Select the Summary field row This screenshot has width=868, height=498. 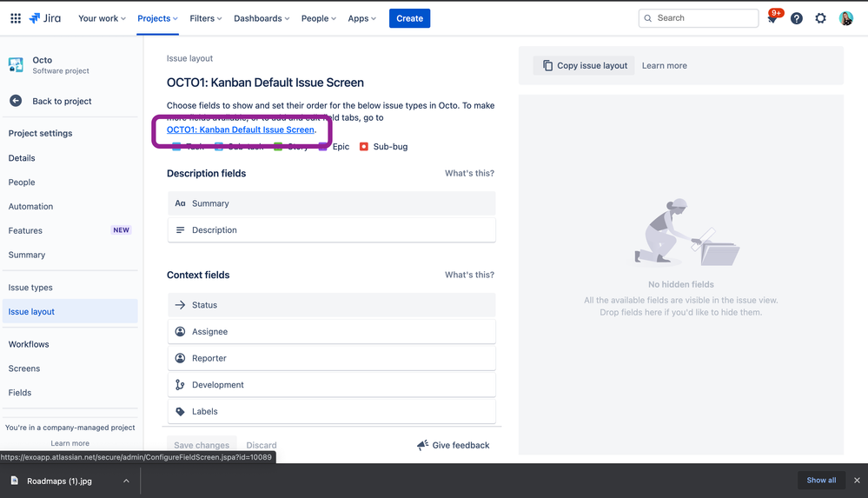pos(332,203)
